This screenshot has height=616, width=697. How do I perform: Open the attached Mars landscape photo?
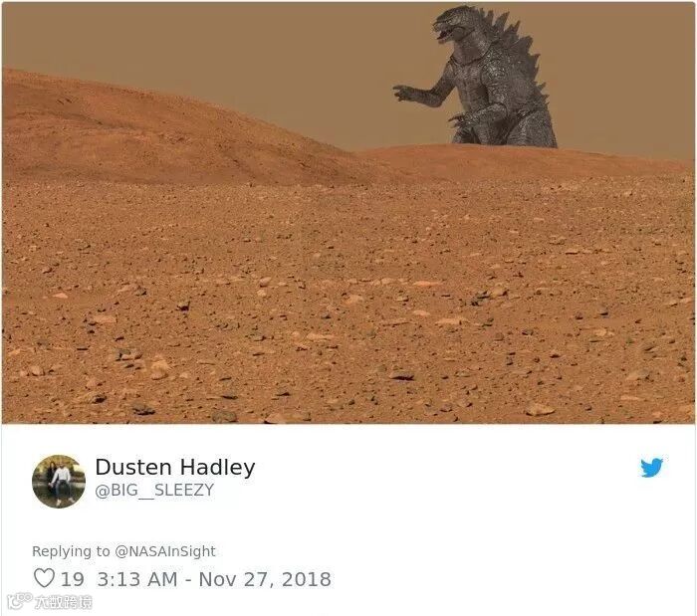point(348,213)
